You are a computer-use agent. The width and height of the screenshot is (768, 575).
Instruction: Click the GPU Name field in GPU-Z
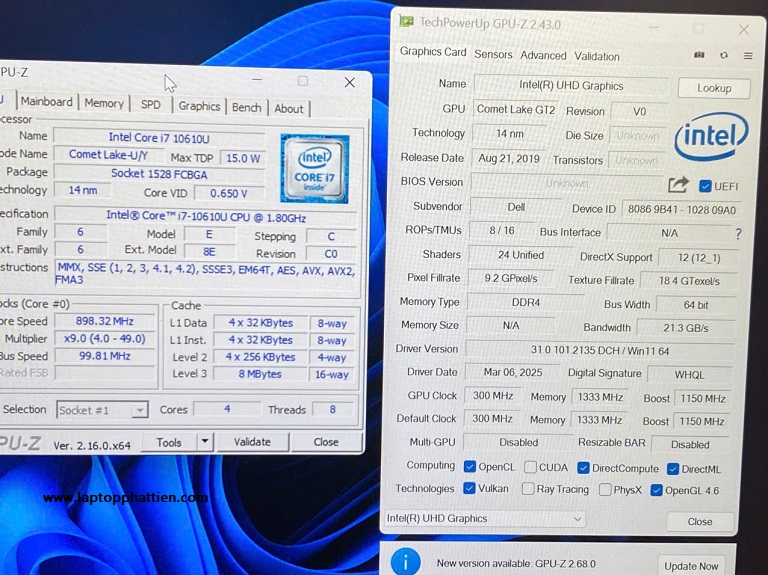click(x=570, y=86)
